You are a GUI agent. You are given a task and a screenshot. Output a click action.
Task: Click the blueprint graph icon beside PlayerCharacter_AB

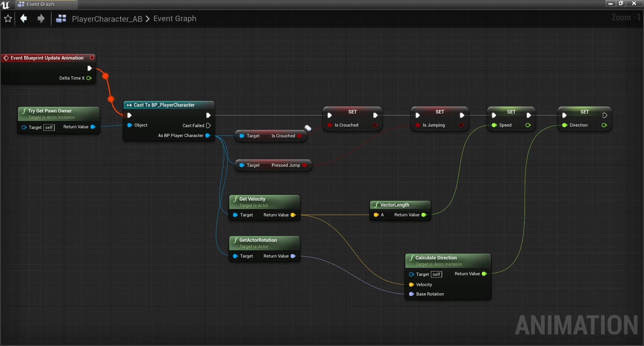coord(61,19)
